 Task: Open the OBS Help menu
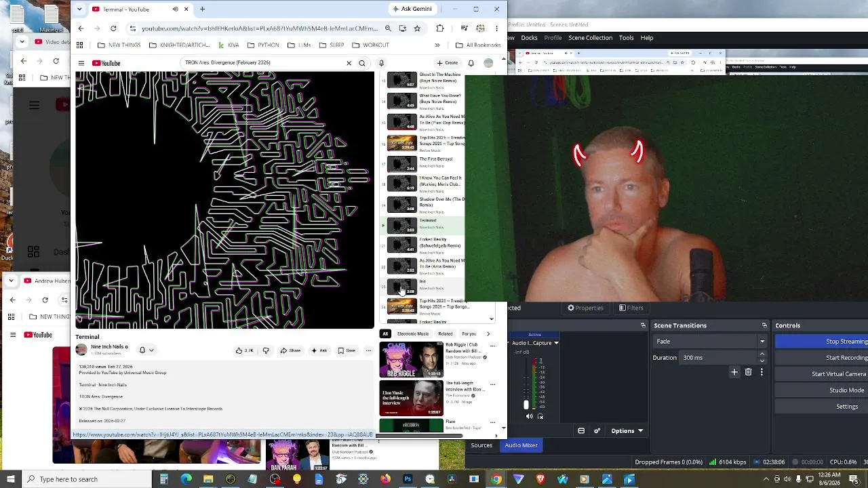[x=647, y=38]
